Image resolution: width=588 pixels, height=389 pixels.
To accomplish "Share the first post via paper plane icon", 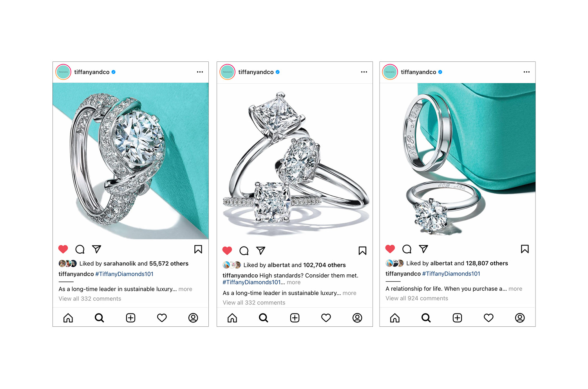I will (x=97, y=249).
